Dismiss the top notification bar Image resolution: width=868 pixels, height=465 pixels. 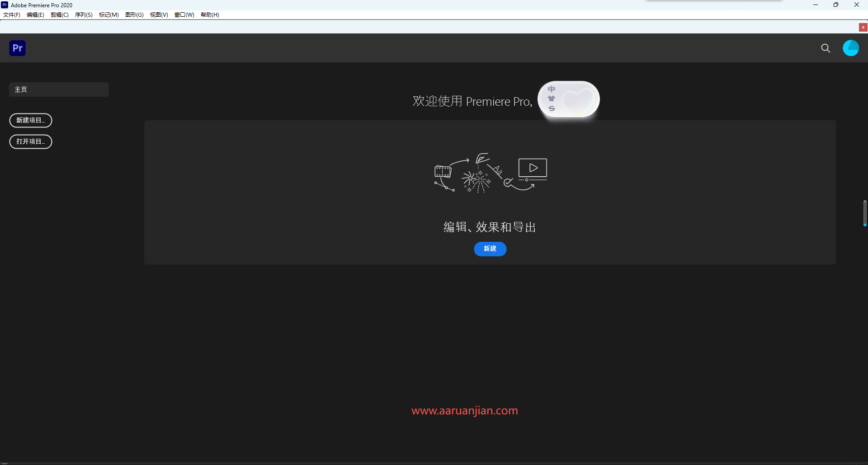(863, 27)
